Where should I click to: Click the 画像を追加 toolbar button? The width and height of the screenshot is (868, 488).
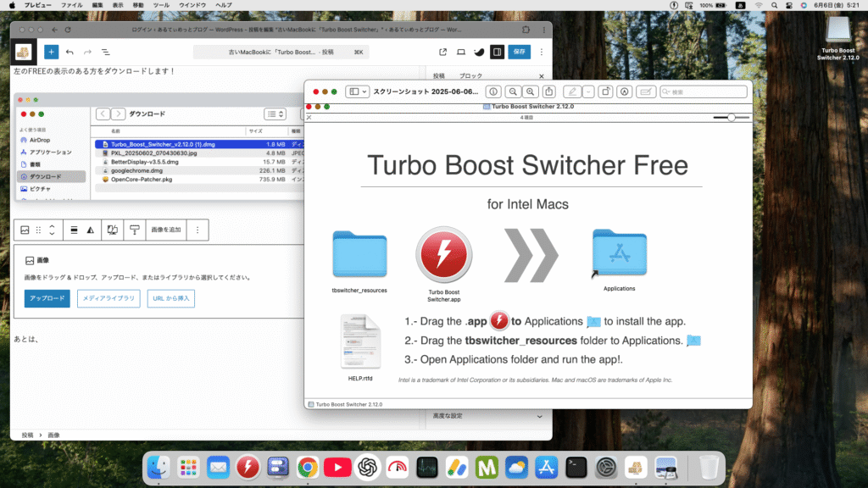[166, 230]
